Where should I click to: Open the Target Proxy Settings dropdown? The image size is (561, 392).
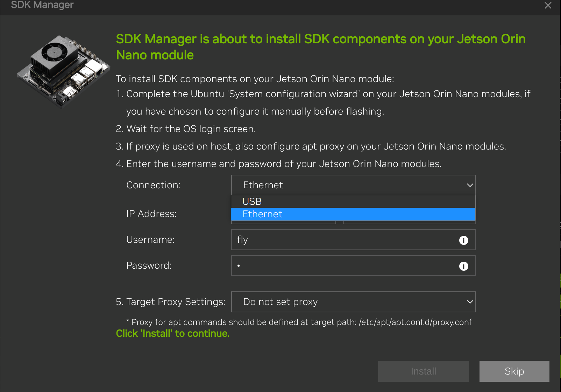pyautogui.click(x=353, y=302)
